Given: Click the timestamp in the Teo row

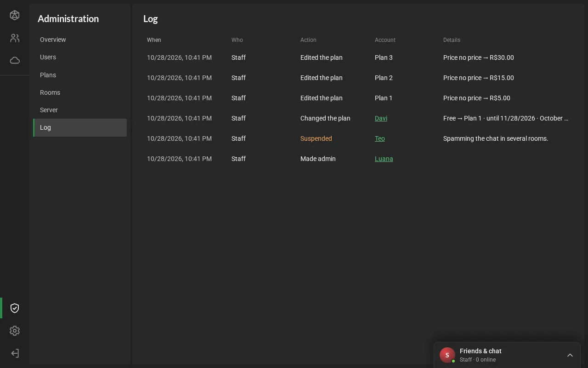Looking at the screenshot, I should coord(179,138).
